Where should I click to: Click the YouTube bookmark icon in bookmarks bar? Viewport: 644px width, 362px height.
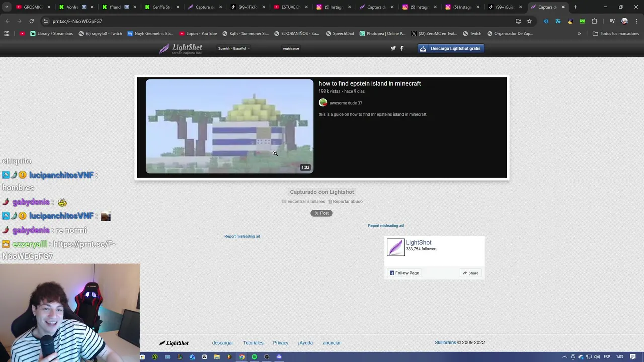[x=22, y=33]
